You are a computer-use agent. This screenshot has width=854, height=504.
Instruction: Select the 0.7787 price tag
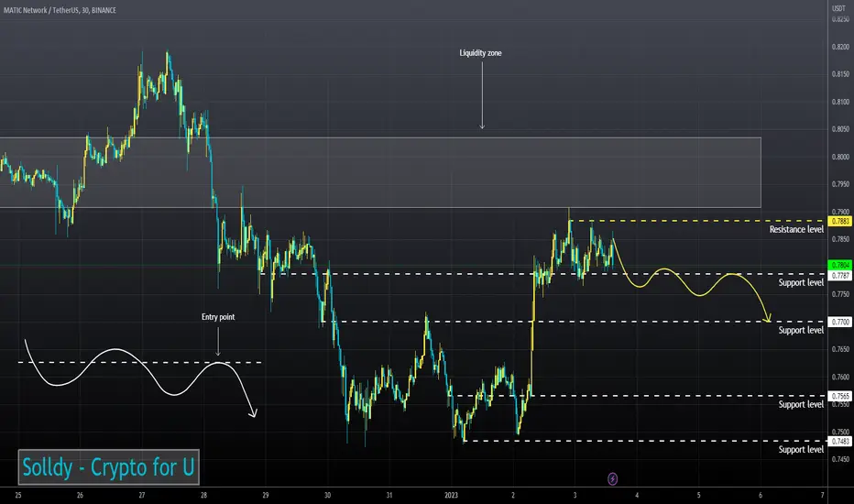[x=840, y=276]
